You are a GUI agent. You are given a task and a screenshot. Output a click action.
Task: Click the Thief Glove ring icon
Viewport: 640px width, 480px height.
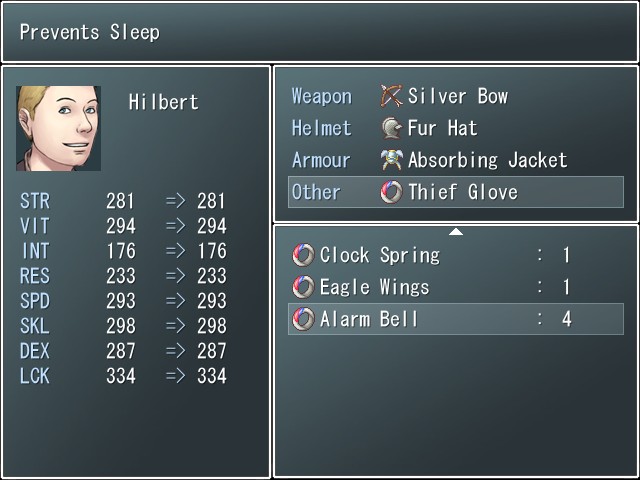pyautogui.click(x=391, y=192)
